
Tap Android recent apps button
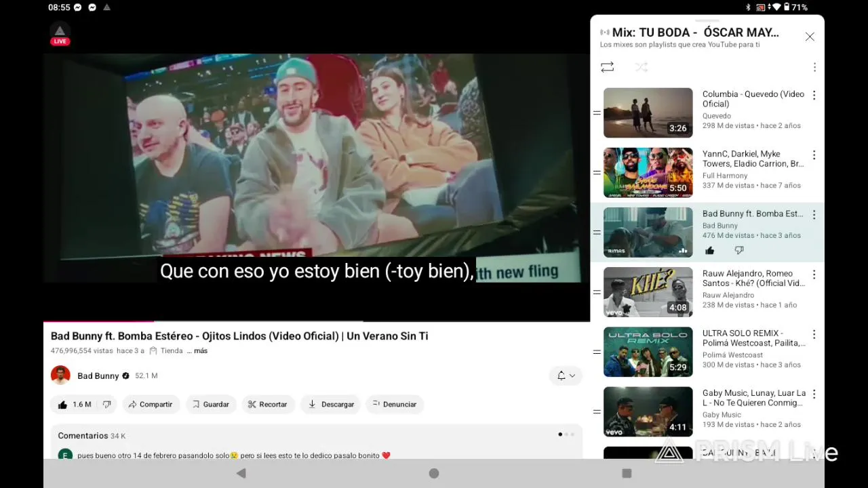coord(627,473)
